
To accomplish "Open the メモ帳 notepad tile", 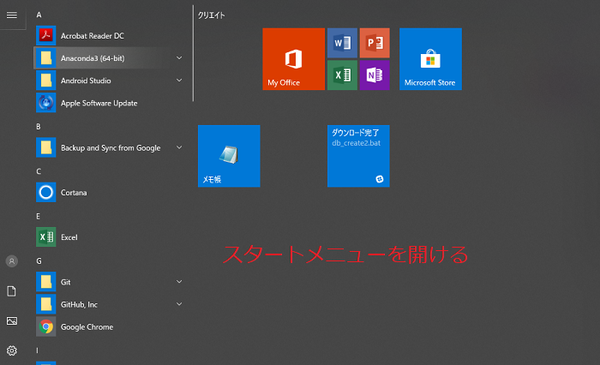I will point(229,156).
